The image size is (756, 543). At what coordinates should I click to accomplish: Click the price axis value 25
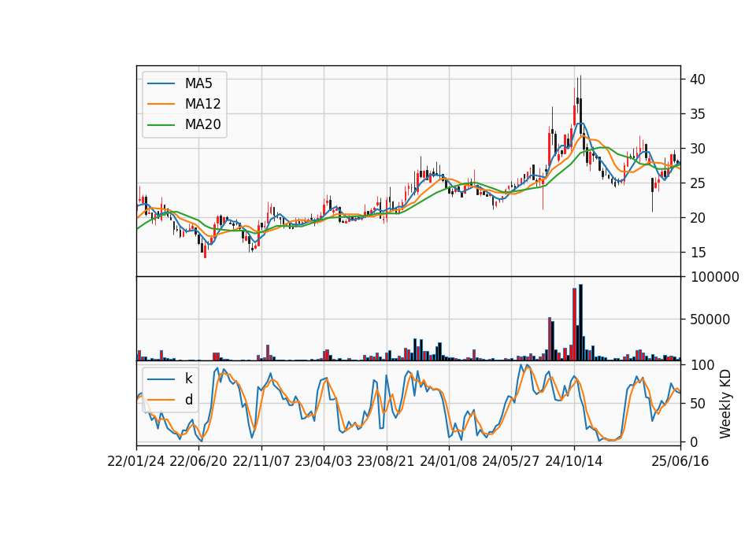coord(698,183)
